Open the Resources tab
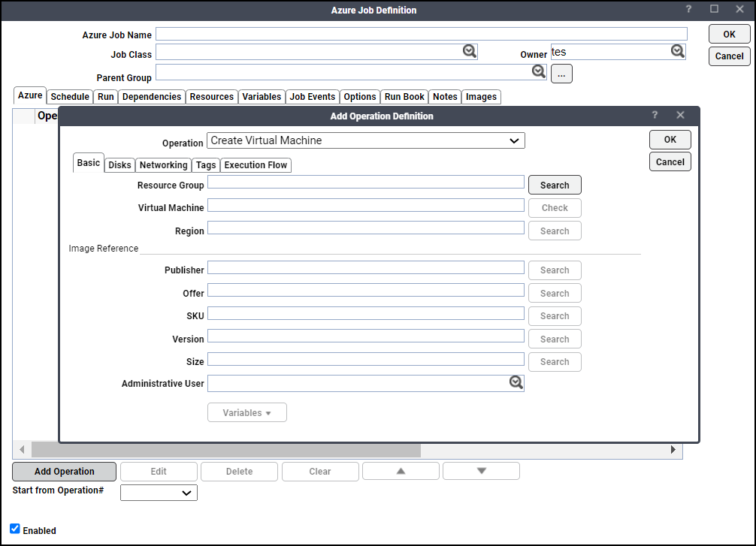This screenshot has height=546, width=756. [x=212, y=97]
